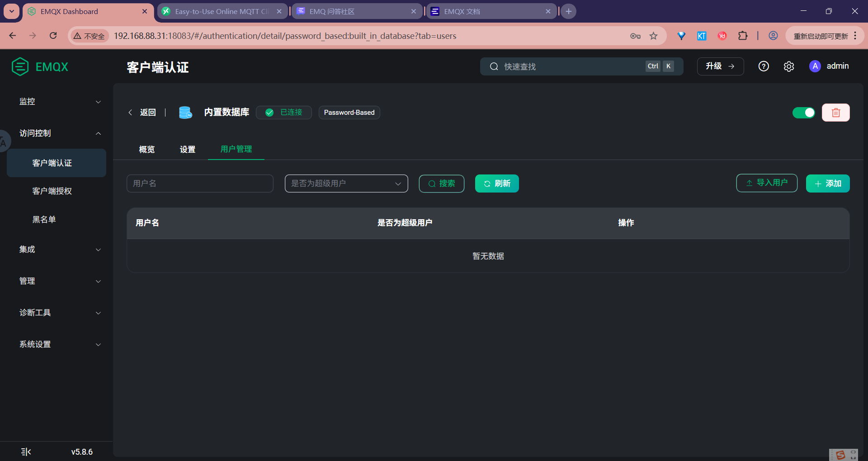Click the 导入用户 button
868x461 pixels.
[x=766, y=183]
